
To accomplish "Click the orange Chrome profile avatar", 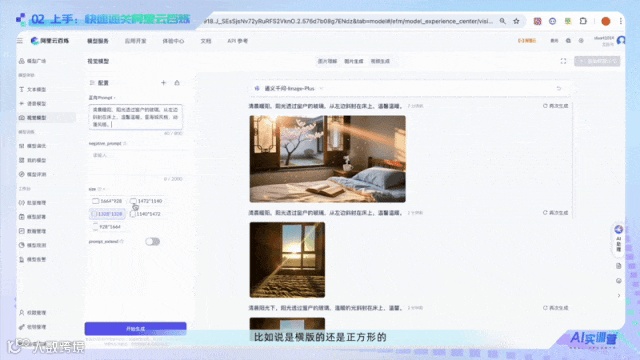I will click(606, 21).
